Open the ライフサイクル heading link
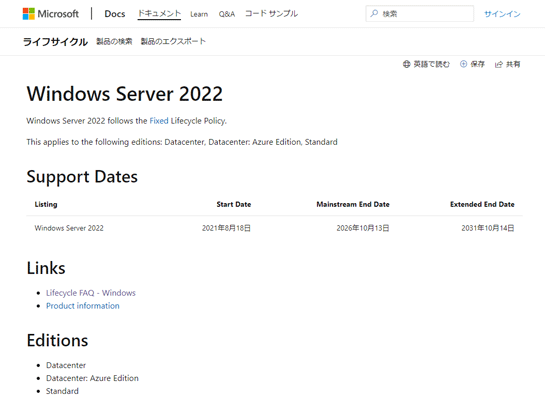The width and height of the screenshot is (545, 413). click(55, 42)
